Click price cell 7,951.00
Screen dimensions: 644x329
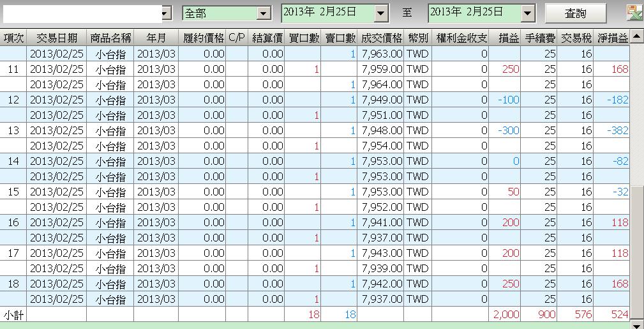[382, 115]
